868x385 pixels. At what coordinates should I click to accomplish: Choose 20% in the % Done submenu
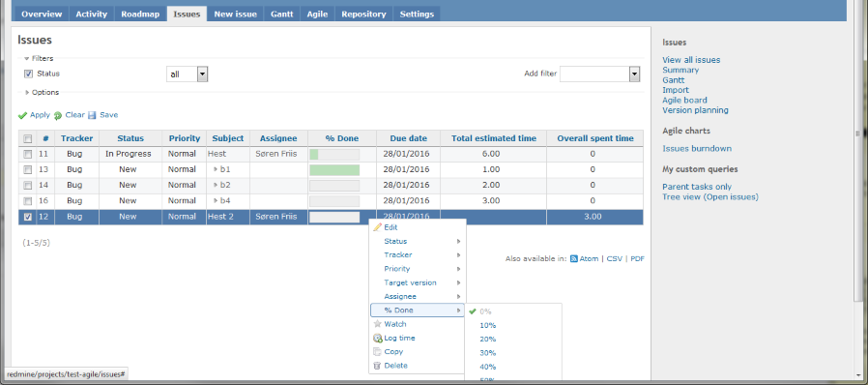pyautogui.click(x=488, y=339)
